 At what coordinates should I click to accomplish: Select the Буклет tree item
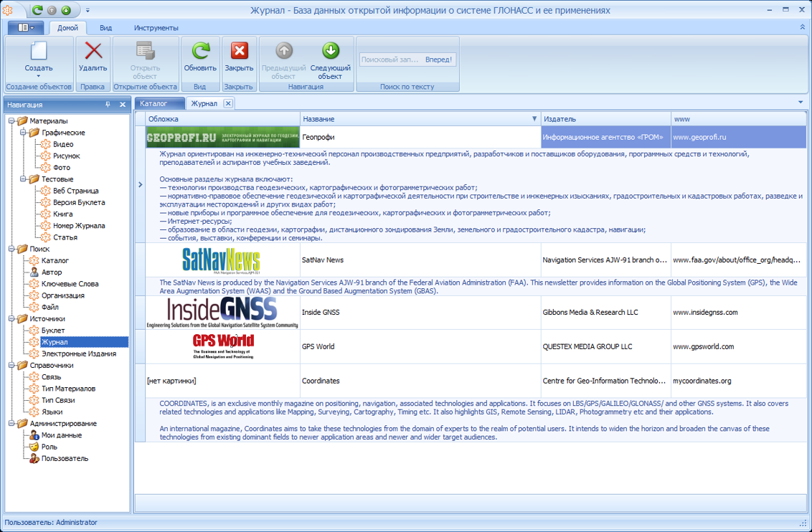[53, 331]
